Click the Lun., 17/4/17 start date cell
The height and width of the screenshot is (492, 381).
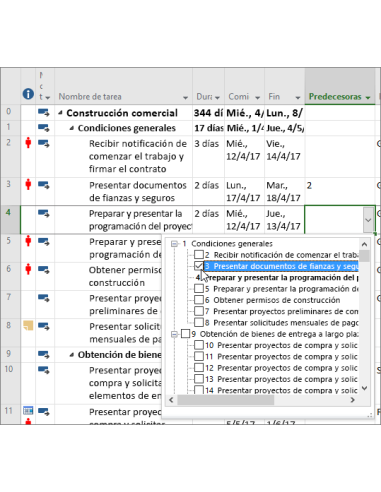[x=244, y=191]
